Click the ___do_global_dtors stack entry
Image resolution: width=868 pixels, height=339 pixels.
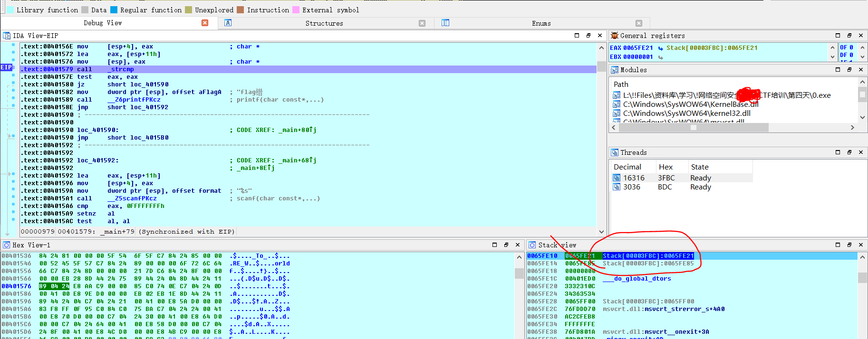pyautogui.click(x=637, y=279)
